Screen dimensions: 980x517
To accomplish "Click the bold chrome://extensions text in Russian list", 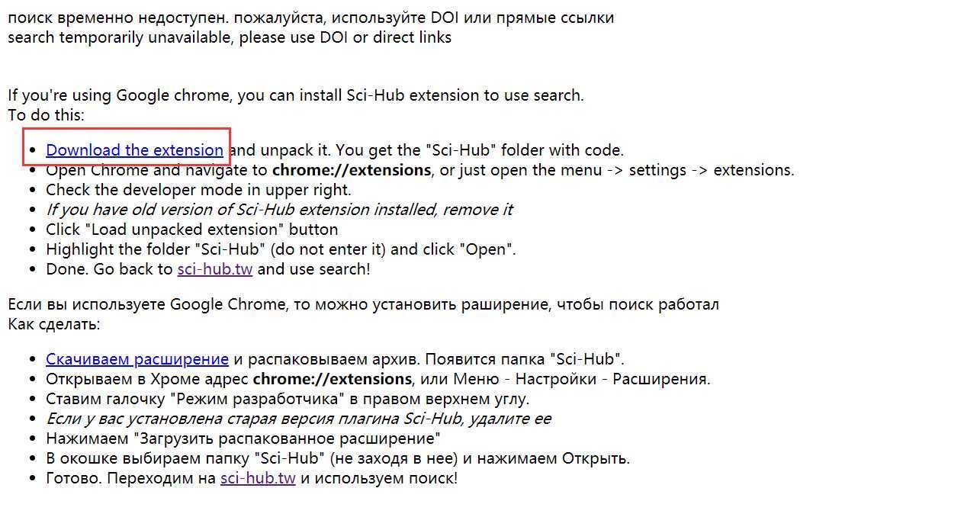I will coord(333,379).
